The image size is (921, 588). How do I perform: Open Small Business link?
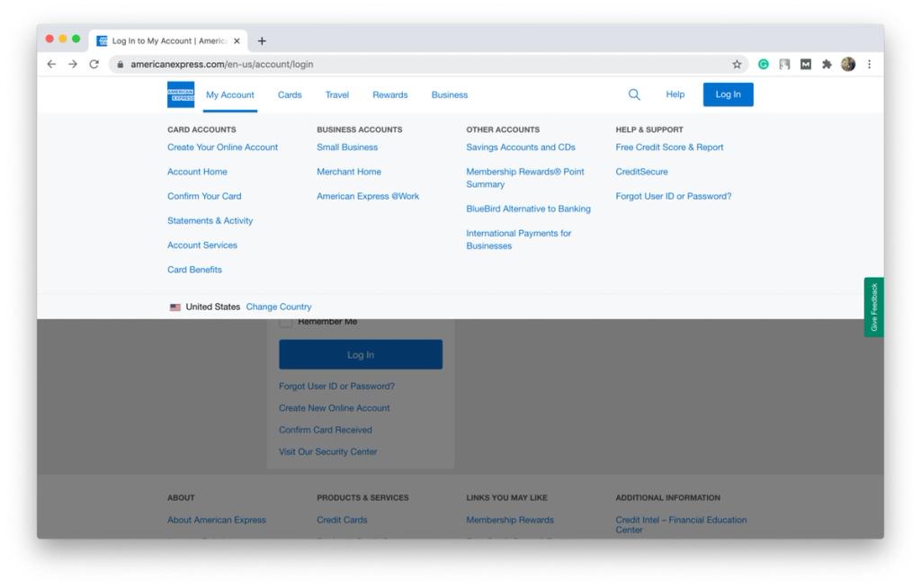click(347, 147)
